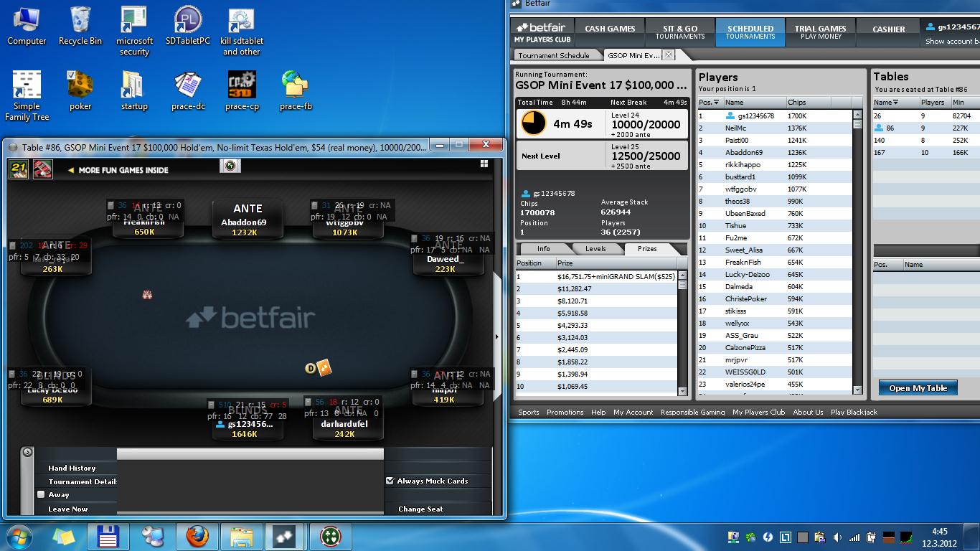The width and height of the screenshot is (980, 551).
Task: Open the blackjack 21 game icon
Action: click(x=19, y=169)
